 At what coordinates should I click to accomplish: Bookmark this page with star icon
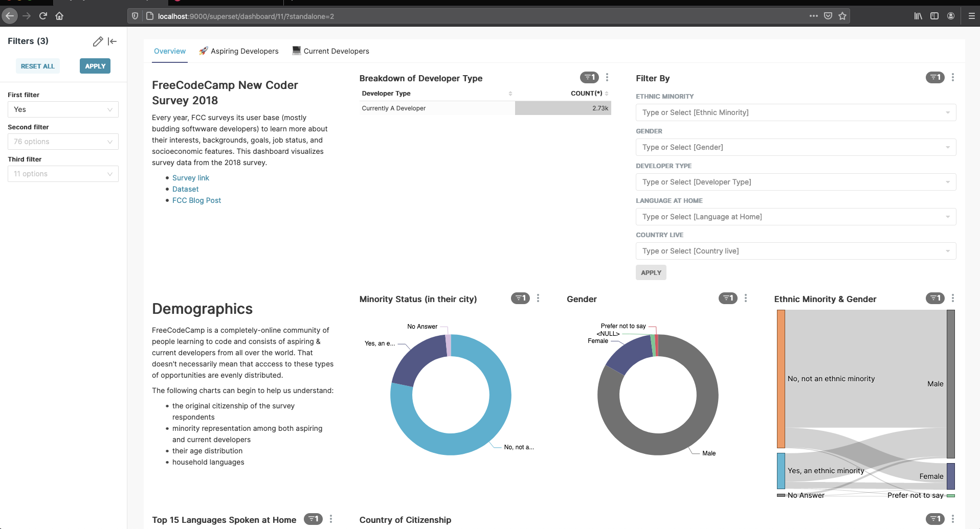[842, 16]
